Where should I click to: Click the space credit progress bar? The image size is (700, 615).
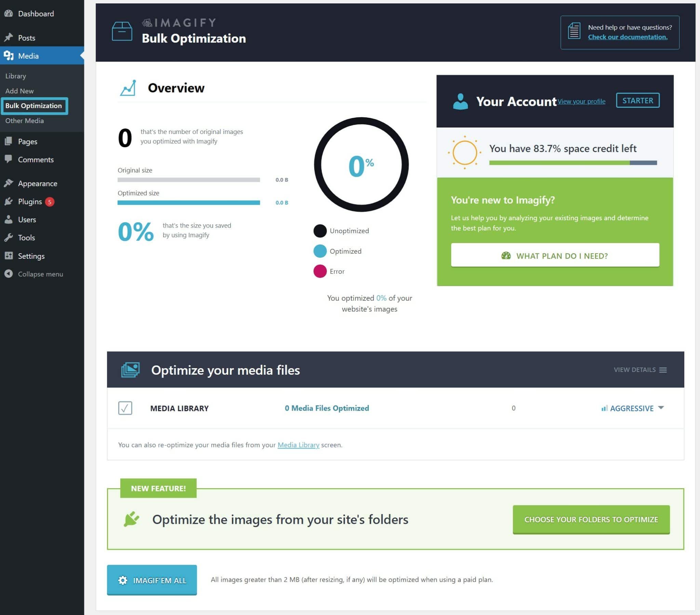[x=573, y=163]
